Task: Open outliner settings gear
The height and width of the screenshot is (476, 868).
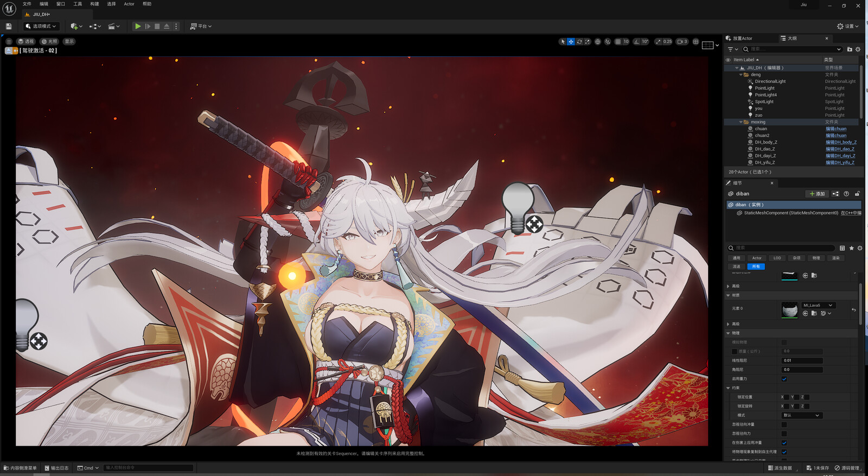Action: pos(858,49)
